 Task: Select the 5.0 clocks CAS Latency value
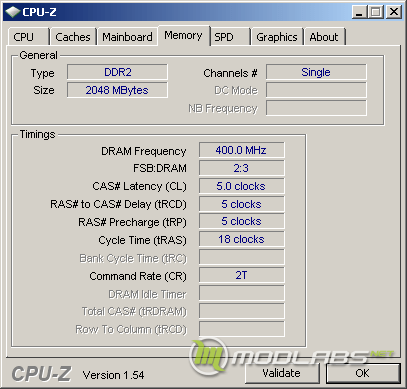click(x=242, y=186)
